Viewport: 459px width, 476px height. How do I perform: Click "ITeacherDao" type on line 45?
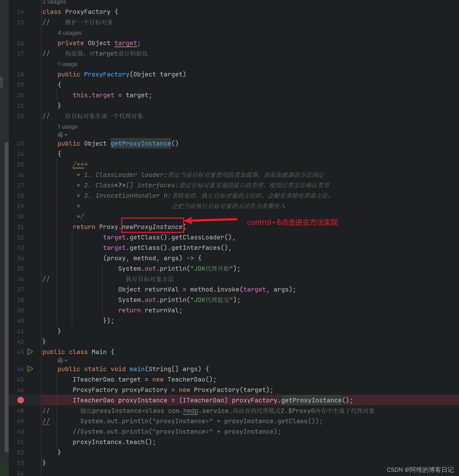click(x=94, y=379)
